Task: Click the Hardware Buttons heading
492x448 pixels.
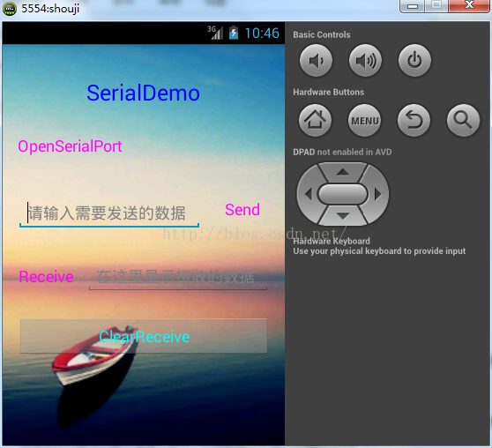Action: pos(329,92)
